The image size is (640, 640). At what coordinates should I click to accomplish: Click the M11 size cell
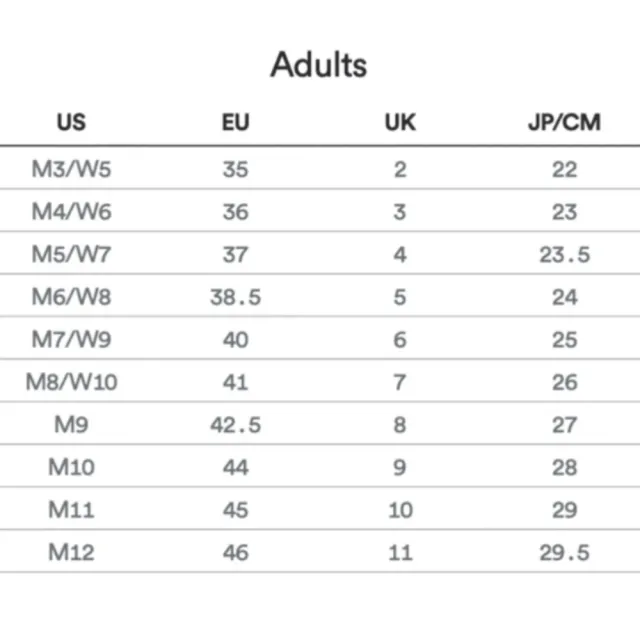[71, 510]
